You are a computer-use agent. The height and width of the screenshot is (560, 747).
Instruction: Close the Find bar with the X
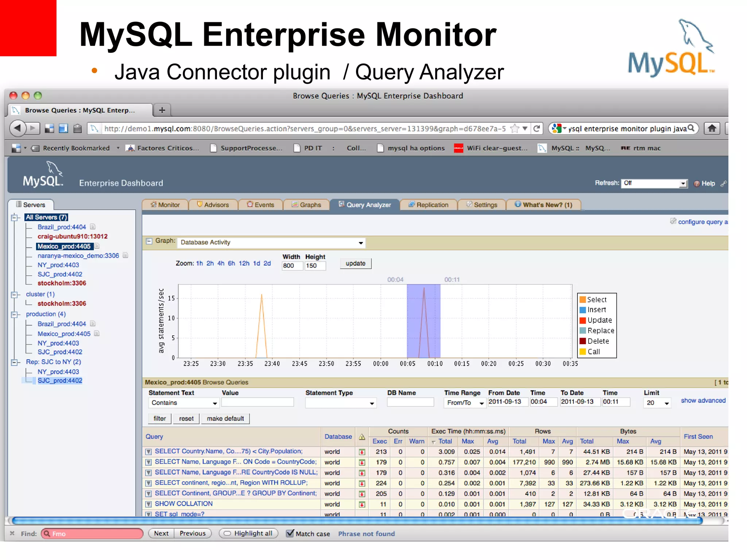tap(12, 533)
